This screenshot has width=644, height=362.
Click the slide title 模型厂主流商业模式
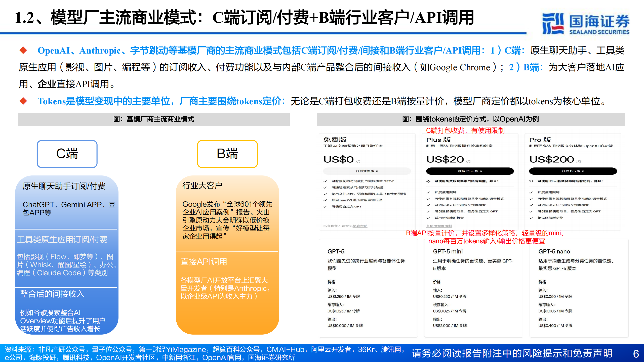pyautogui.click(x=245, y=18)
